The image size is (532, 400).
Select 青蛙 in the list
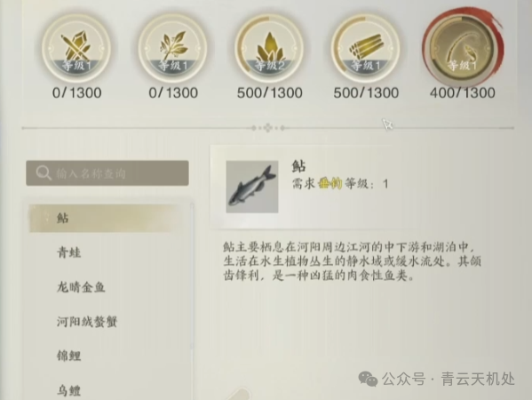(x=69, y=252)
